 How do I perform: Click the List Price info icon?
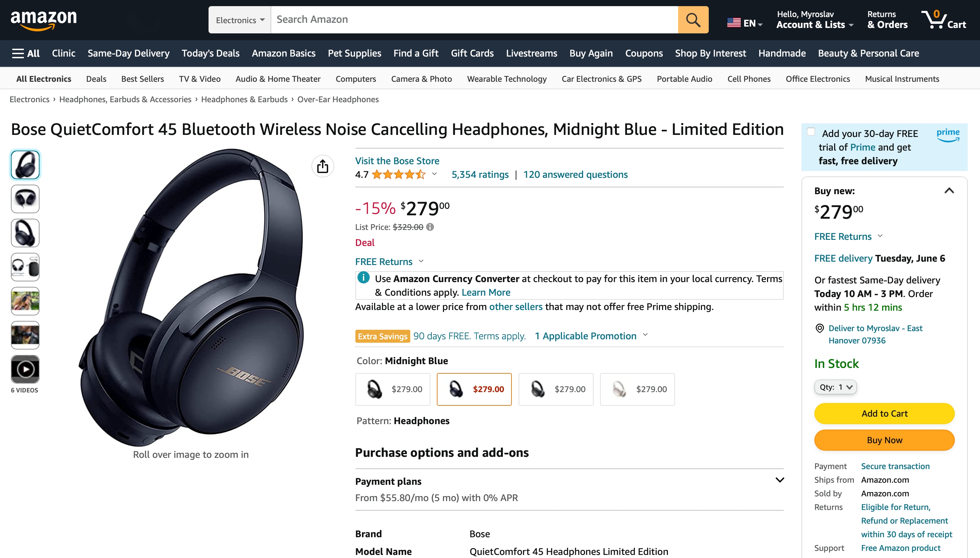tap(430, 227)
